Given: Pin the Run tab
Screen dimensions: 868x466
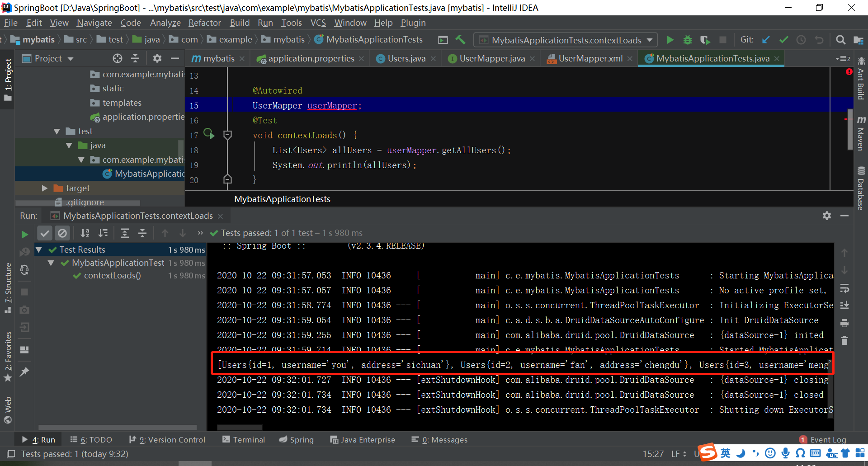Looking at the screenshot, I should [x=24, y=372].
